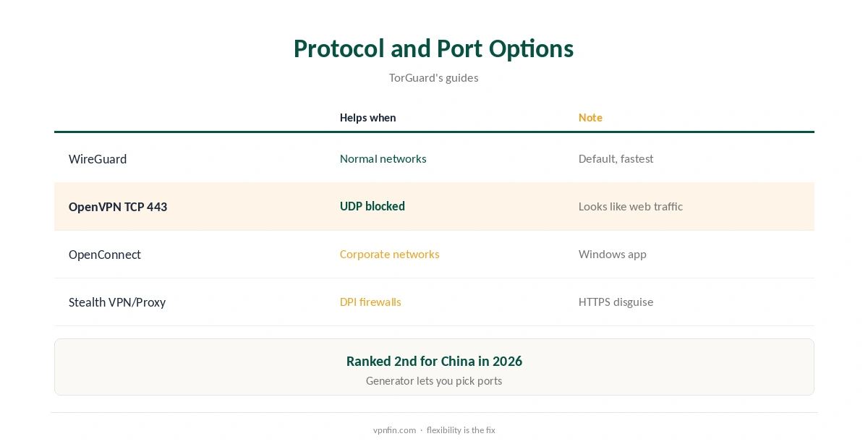Click the "vpnfin.com" footer text
The image size is (868, 444).
pos(394,430)
